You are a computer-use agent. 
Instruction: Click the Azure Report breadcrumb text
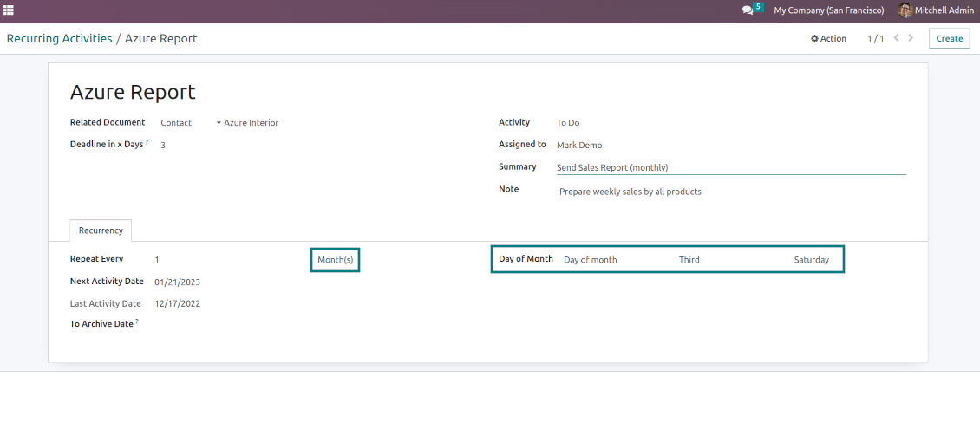(161, 39)
